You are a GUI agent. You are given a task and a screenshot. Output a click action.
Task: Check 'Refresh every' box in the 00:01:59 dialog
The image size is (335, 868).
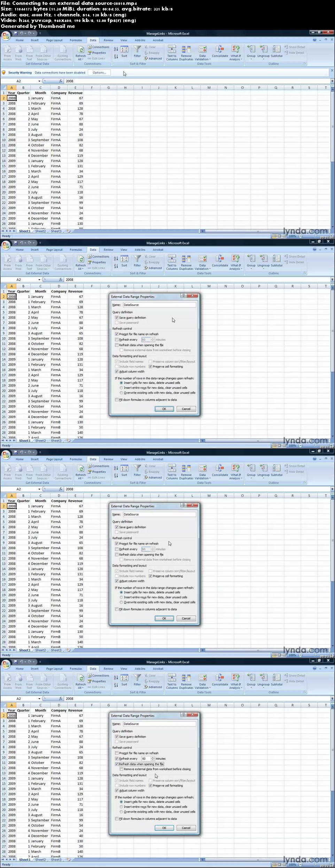(x=117, y=340)
